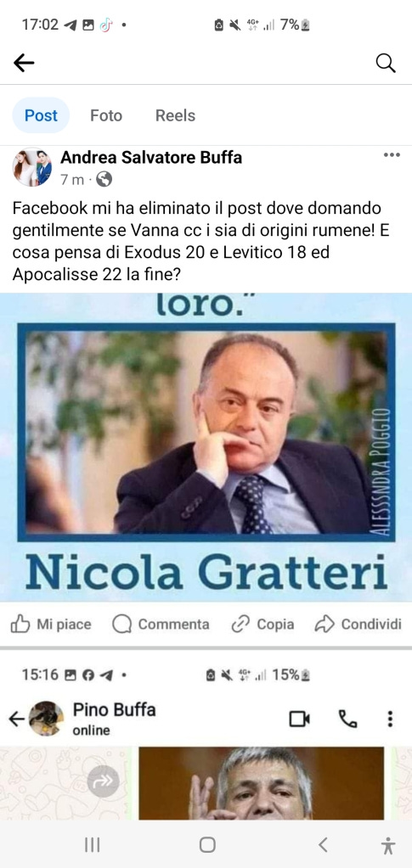Screen dimensions: 412x868
Task: Open the three-dot post options menu
Action: coord(392,155)
